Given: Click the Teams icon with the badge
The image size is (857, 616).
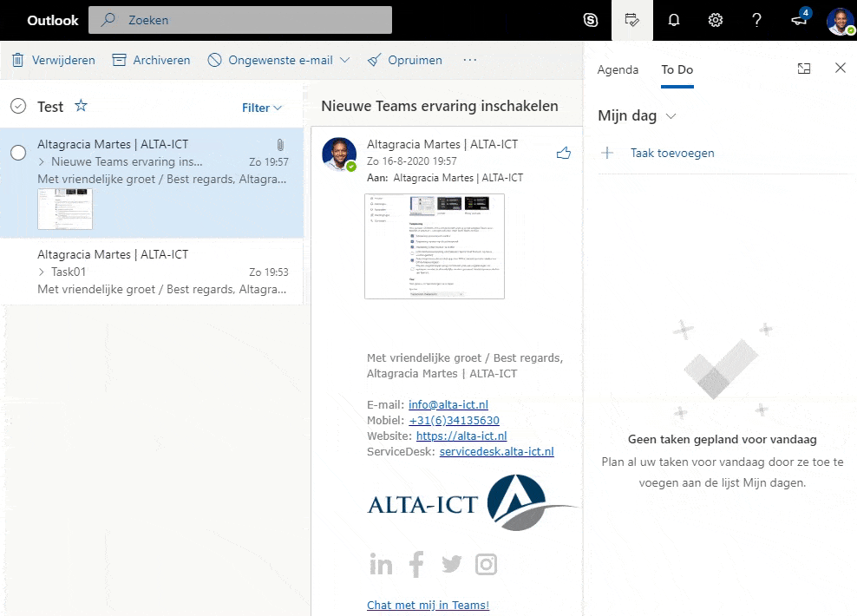Looking at the screenshot, I should click(x=799, y=19).
